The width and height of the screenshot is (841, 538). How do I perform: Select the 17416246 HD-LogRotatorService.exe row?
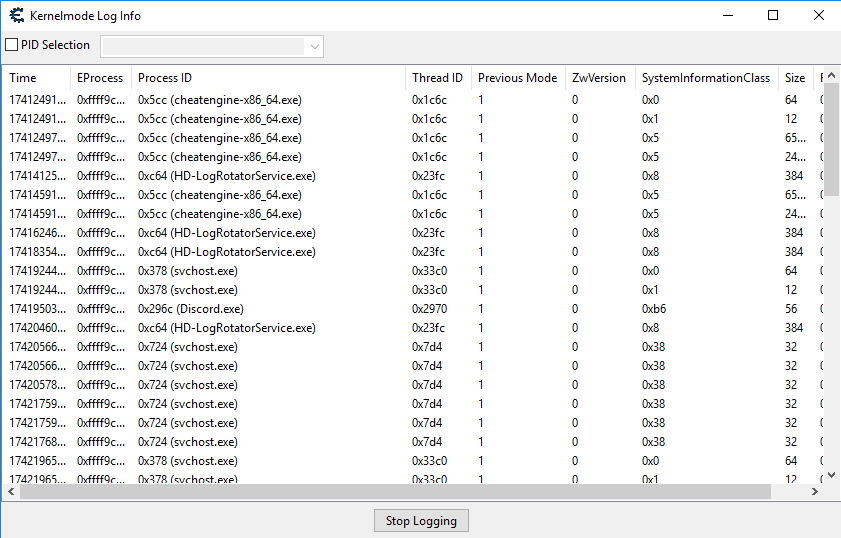[x=412, y=233]
